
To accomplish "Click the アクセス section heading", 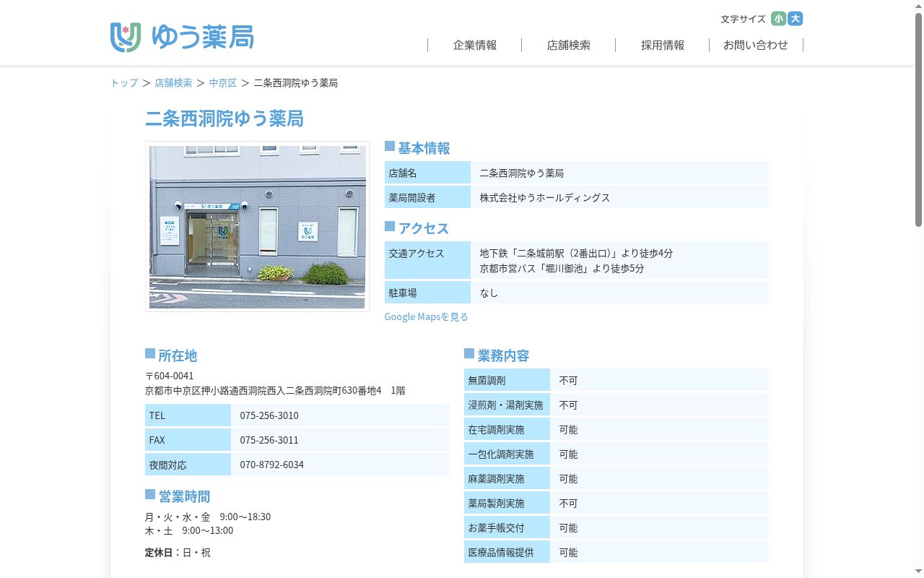I will 424,228.
